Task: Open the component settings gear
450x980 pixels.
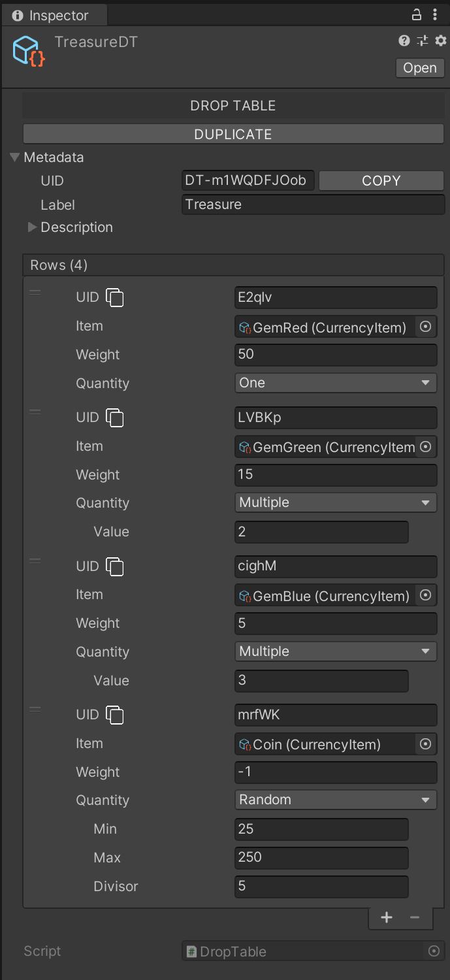Action: 440,41
